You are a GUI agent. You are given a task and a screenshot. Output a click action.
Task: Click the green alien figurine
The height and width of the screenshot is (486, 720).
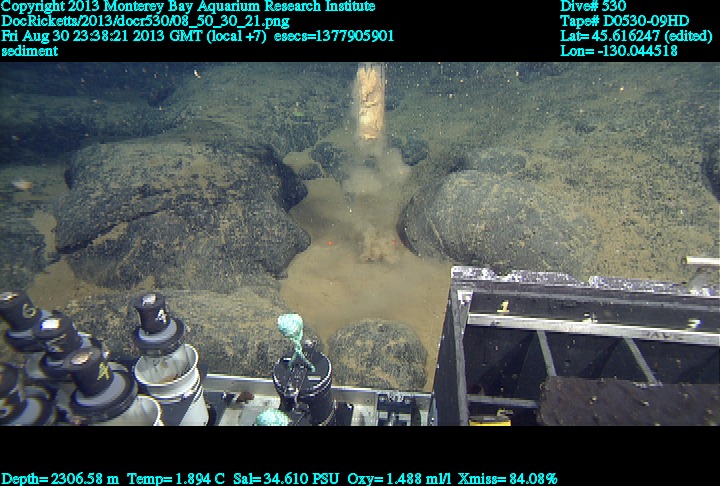point(291,336)
